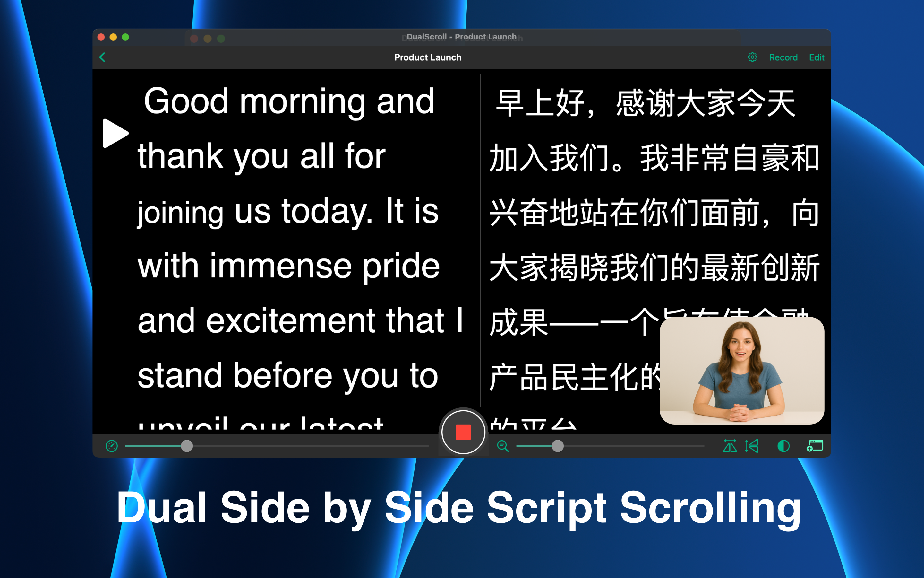924x578 pixels.
Task: Click the add window overlay icon
Action: [815, 446]
